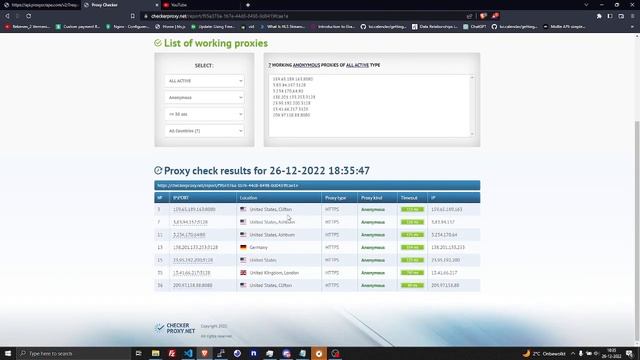
Task: Click the orange-highlighted taskbar app icon
Action: pyautogui.click(x=319, y=353)
